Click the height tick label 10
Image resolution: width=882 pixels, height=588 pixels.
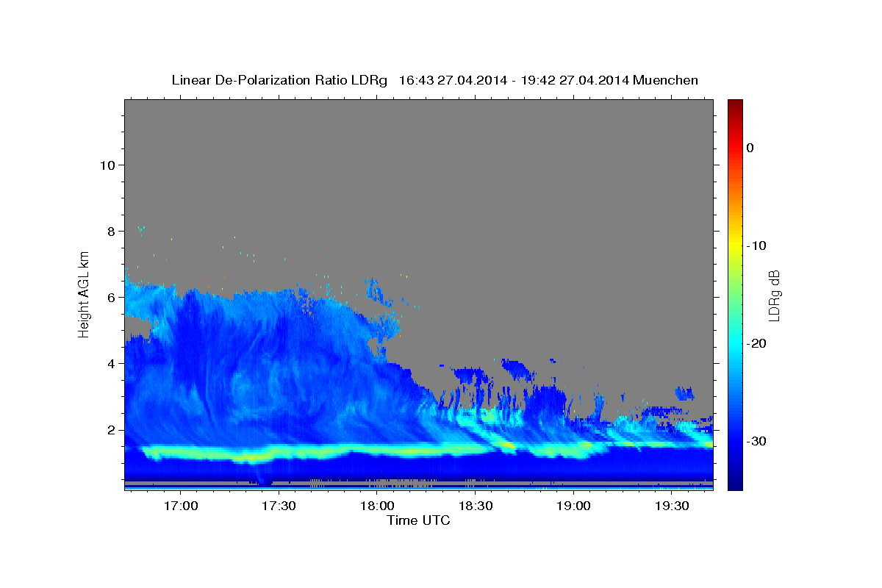click(109, 165)
